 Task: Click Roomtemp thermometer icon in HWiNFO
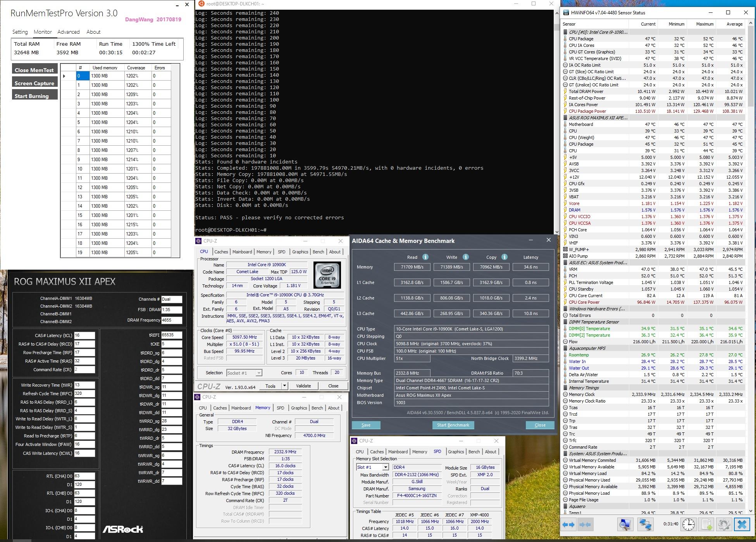tap(565, 355)
